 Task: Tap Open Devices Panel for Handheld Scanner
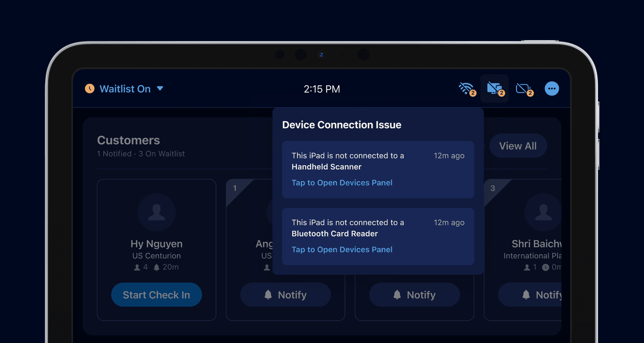342,183
